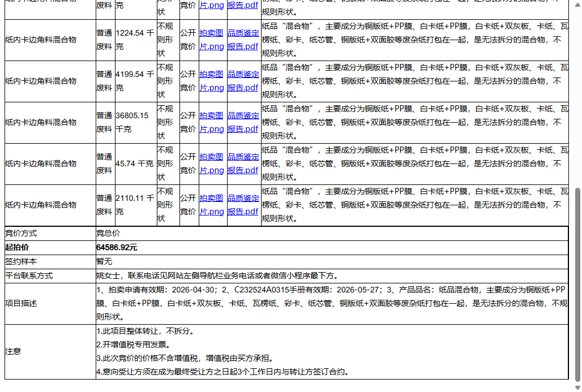Viewport: 582px width, 392px height.
Task: Click 纸内卡边角料混合物 in the 36805.15 千克 row
Action: [41, 122]
